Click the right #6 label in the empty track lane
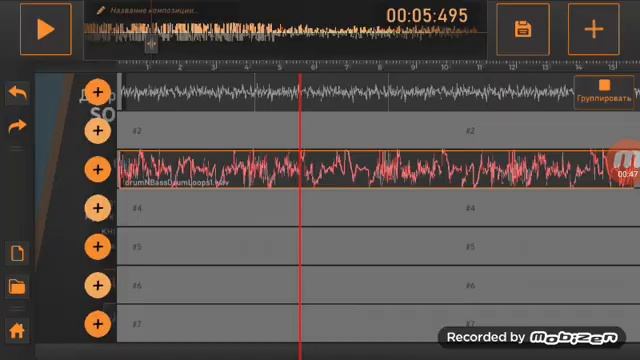This screenshot has width=640, height=360. (470, 286)
